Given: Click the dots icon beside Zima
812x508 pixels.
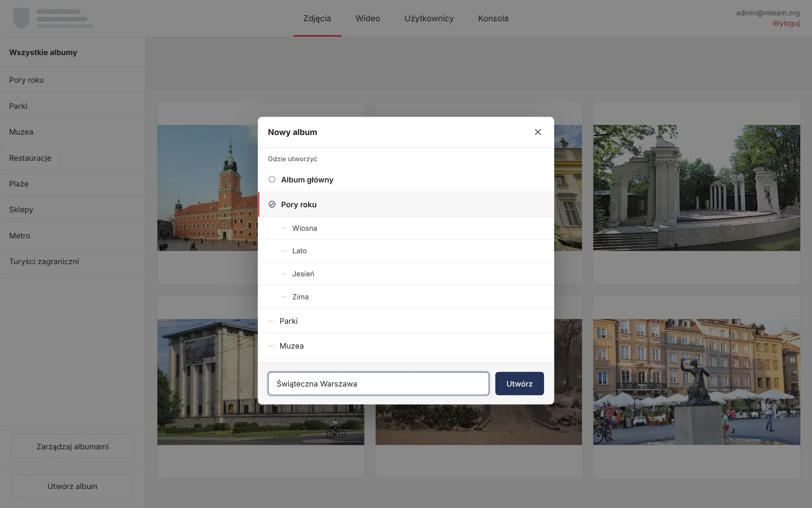Looking at the screenshot, I should coord(284,297).
